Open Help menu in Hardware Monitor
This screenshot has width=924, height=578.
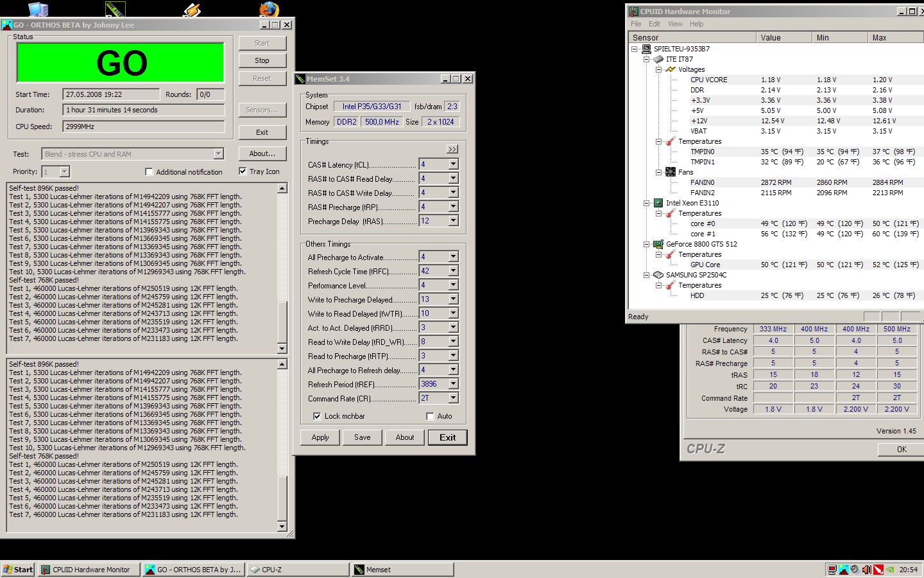coord(697,24)
